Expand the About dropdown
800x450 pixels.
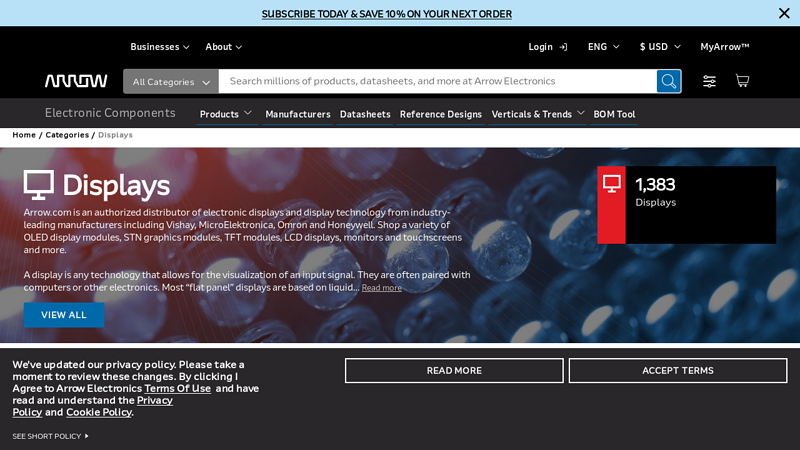223,47
